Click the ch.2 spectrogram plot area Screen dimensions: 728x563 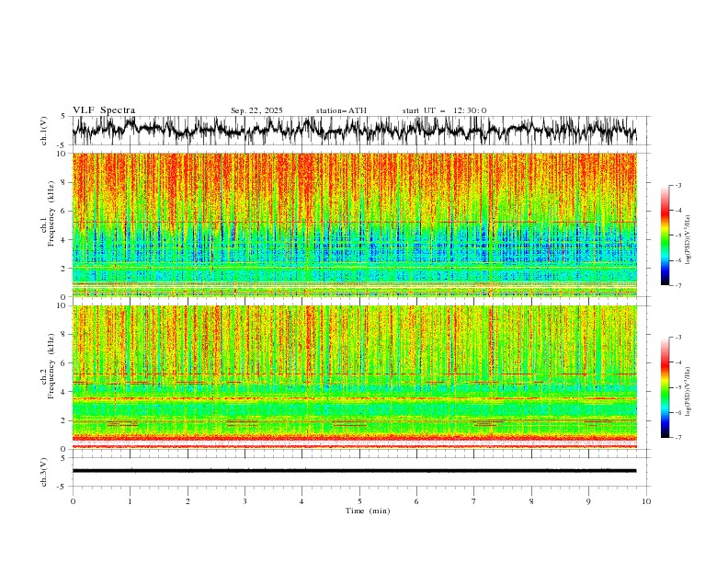355,377
